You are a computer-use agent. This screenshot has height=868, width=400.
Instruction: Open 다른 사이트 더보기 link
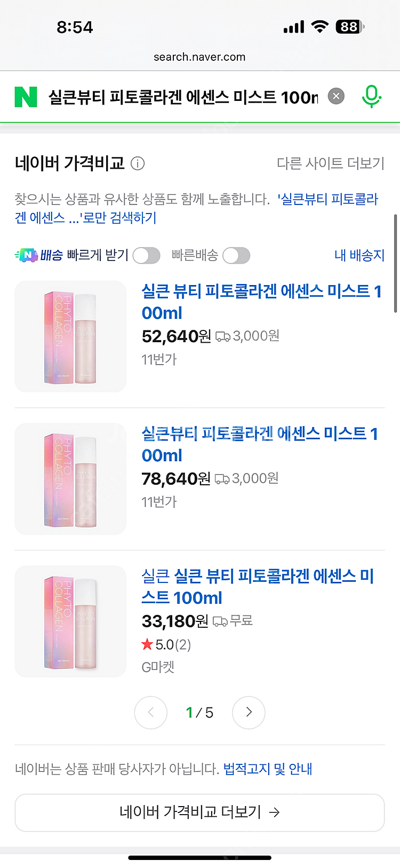[x=330, y=163]
